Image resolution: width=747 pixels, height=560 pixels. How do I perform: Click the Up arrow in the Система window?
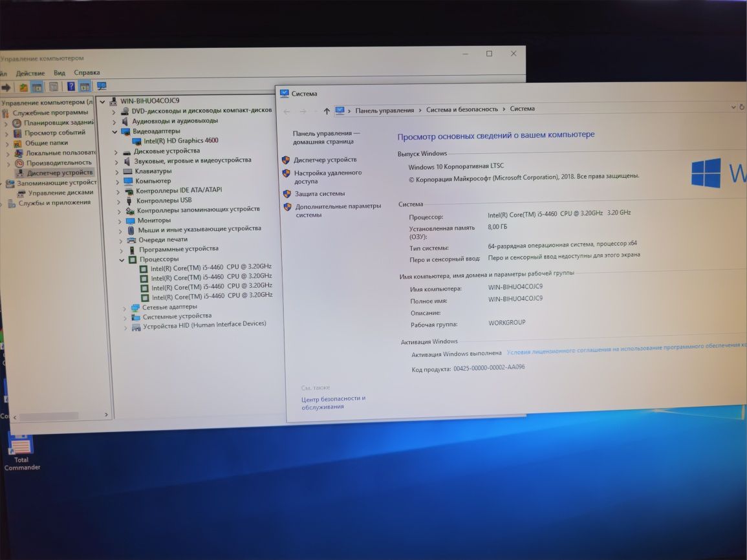point(327,111)
